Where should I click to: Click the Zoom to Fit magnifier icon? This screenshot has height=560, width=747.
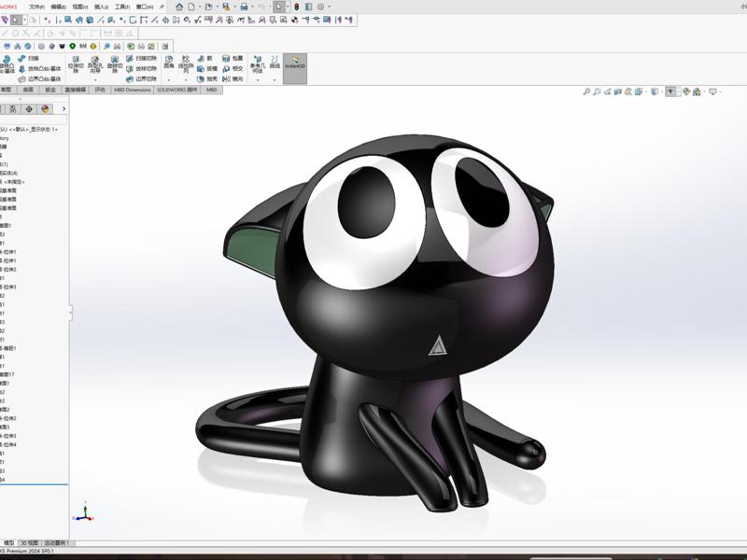click(586, 91)
